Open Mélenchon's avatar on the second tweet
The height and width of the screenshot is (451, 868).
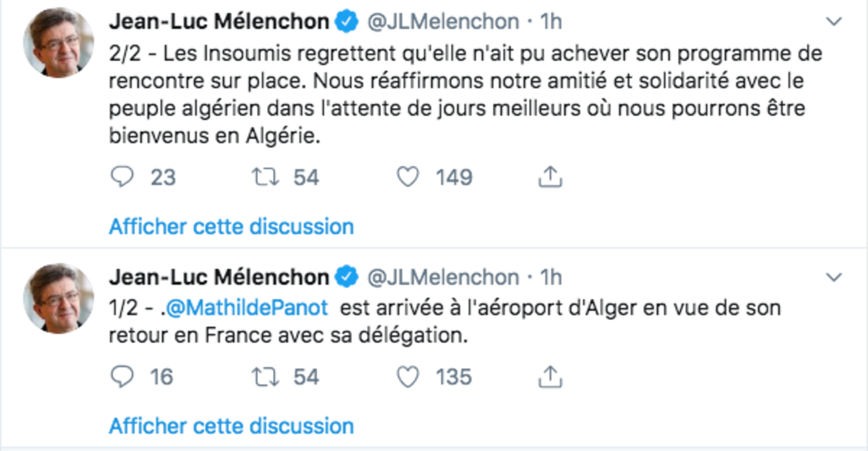[x=59, y=298]
